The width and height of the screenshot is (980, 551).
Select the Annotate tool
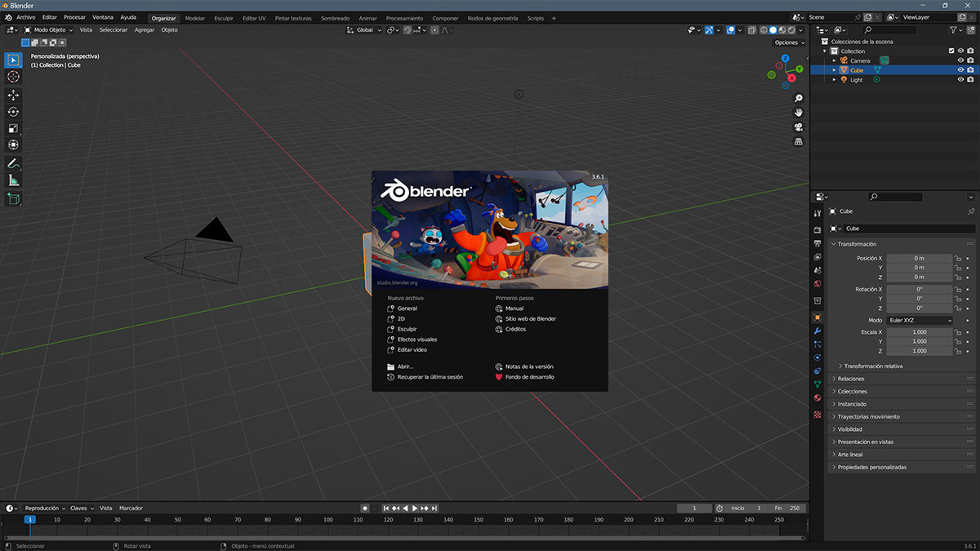click(13, 164)
